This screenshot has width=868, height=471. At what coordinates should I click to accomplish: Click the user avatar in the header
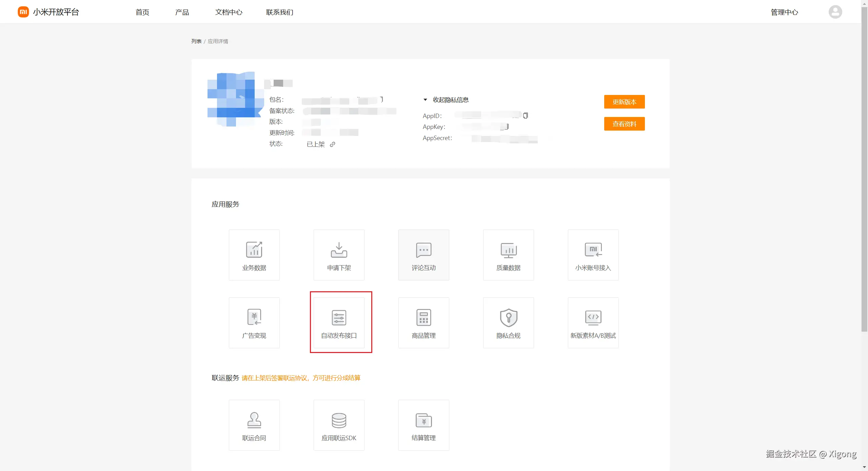pos(835,12)
